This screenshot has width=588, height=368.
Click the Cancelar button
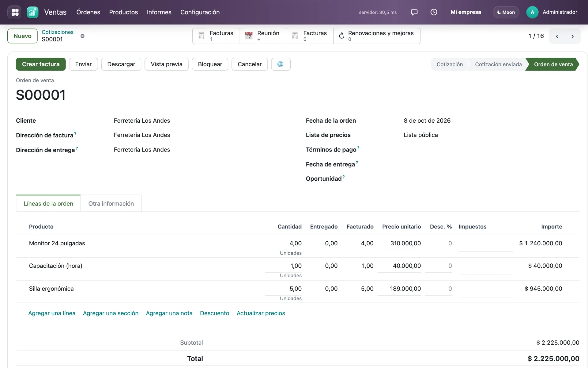(250, 64)
